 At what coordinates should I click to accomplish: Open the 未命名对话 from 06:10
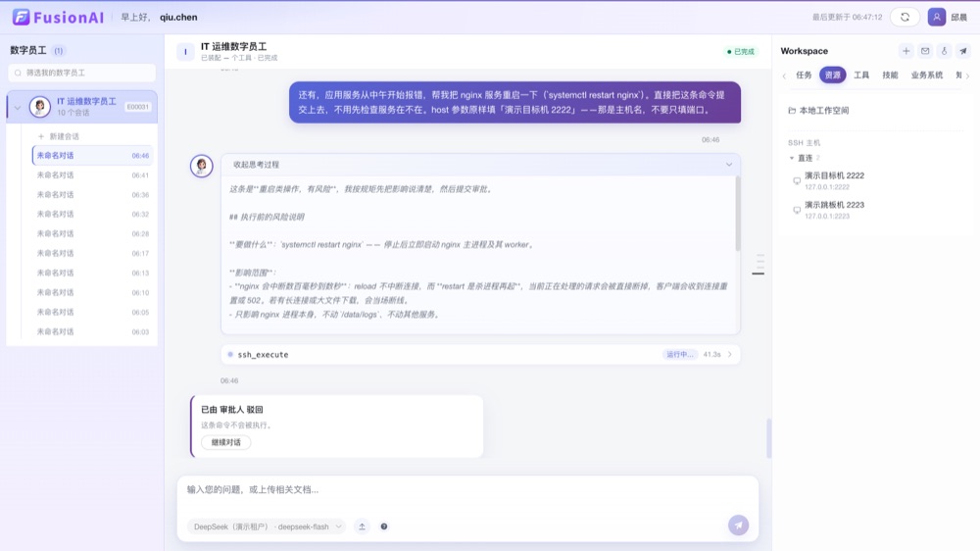92,292
